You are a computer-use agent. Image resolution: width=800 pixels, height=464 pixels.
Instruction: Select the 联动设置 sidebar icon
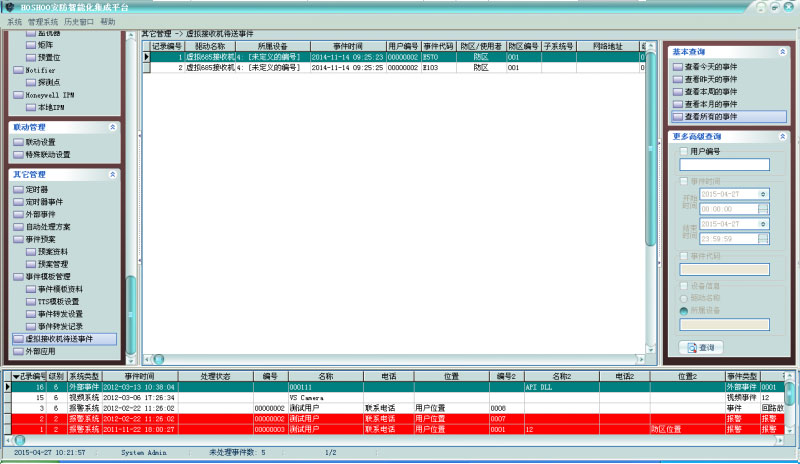tap(18, 142)
